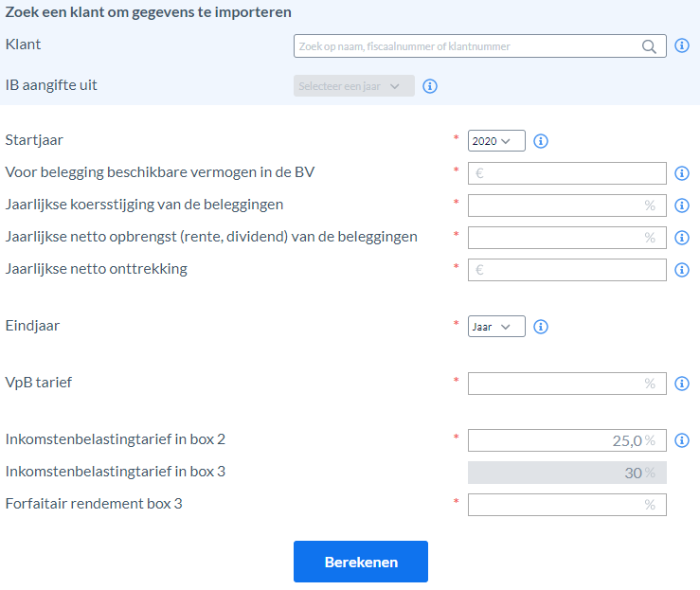Click the Berekenen button
Viewport: 700px width, 590px height.
361,562
